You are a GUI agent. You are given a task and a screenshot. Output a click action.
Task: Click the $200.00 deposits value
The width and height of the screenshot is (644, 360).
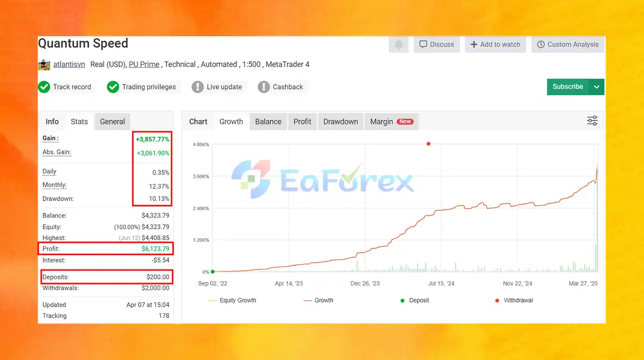[x=158, y=277]
